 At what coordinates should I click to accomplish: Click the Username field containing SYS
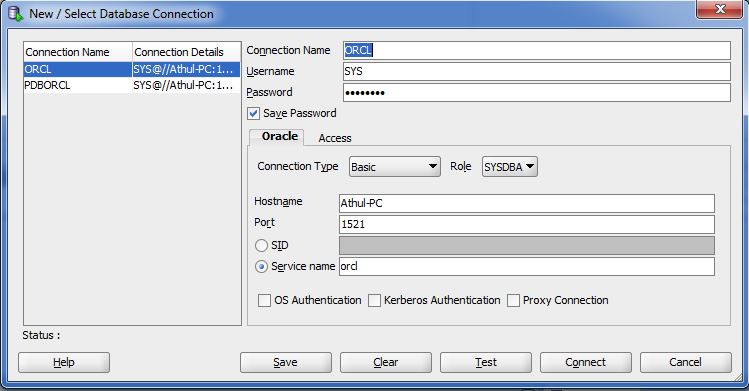[x=537, y=72]
